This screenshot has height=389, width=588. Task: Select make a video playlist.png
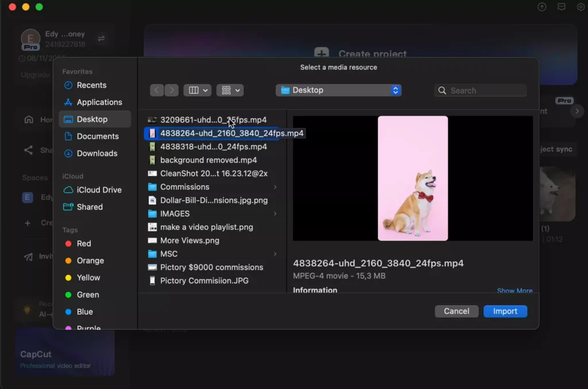click(207, 228)
